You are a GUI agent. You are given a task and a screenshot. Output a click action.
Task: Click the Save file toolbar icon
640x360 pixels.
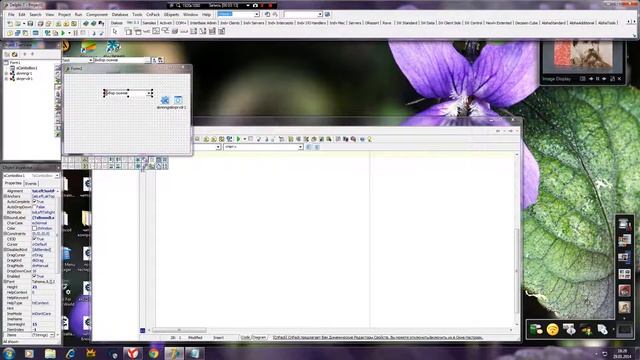pos(30,24)
